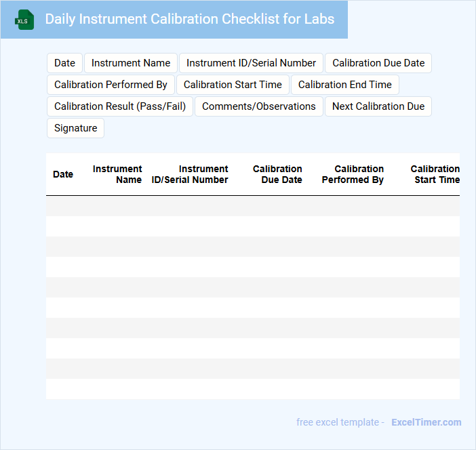Open the ExcelTimer.com link
Image resolution: width=476 pixels, height=450 pixels.
(x=426, y=422)
